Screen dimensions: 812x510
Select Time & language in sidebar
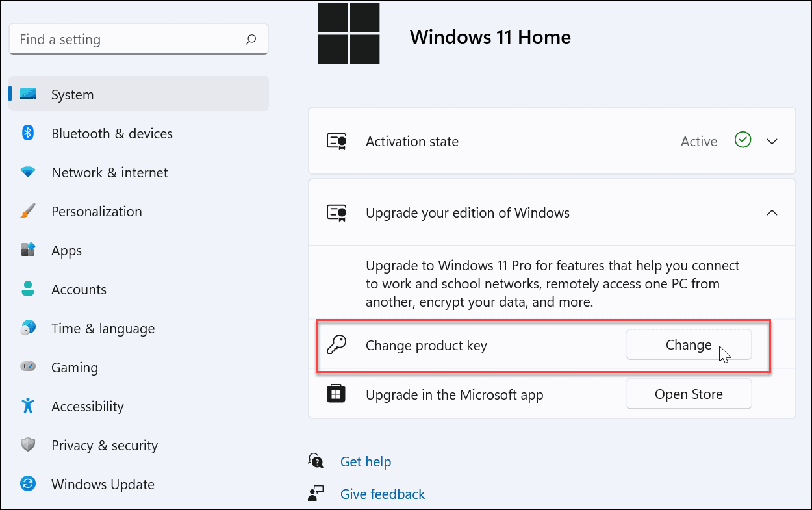click(103, 329)
